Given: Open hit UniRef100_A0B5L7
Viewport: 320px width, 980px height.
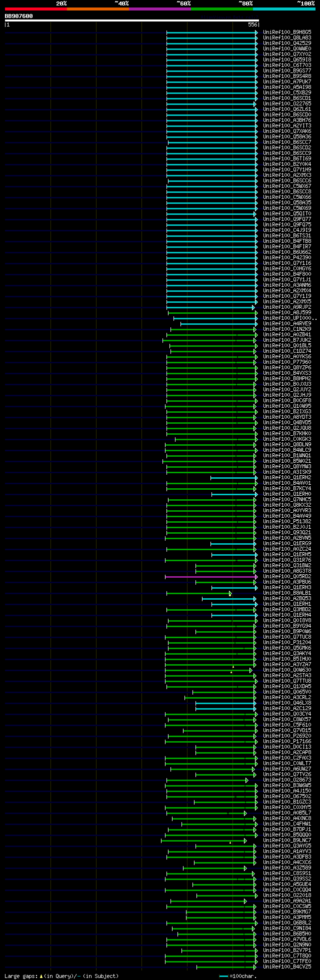Looking at the screenshot, I should click(x=287, y=813).
